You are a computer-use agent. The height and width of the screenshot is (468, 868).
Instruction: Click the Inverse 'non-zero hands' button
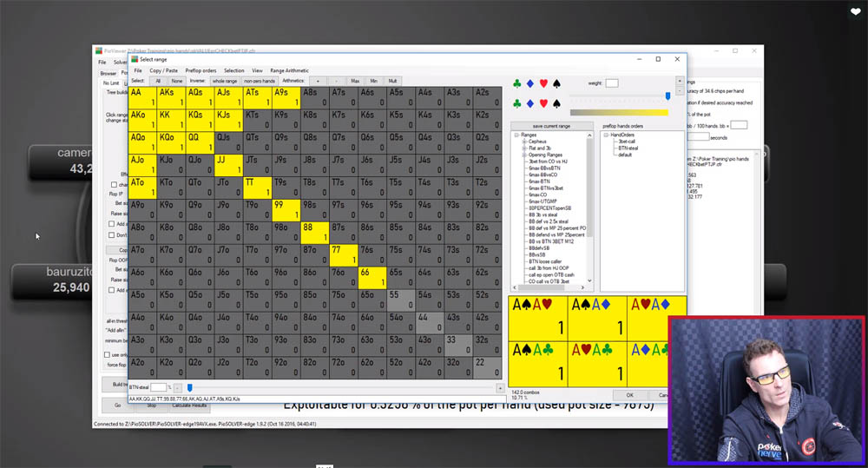point(260,81)
